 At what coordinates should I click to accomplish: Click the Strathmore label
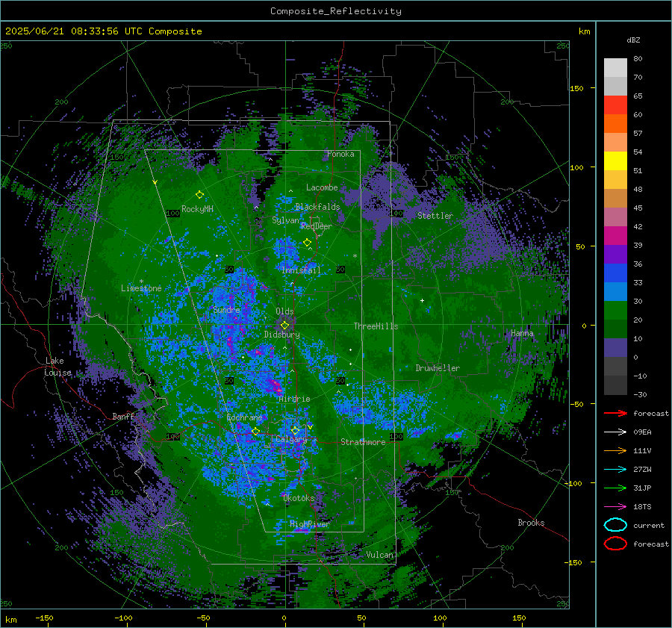(363, 442)
